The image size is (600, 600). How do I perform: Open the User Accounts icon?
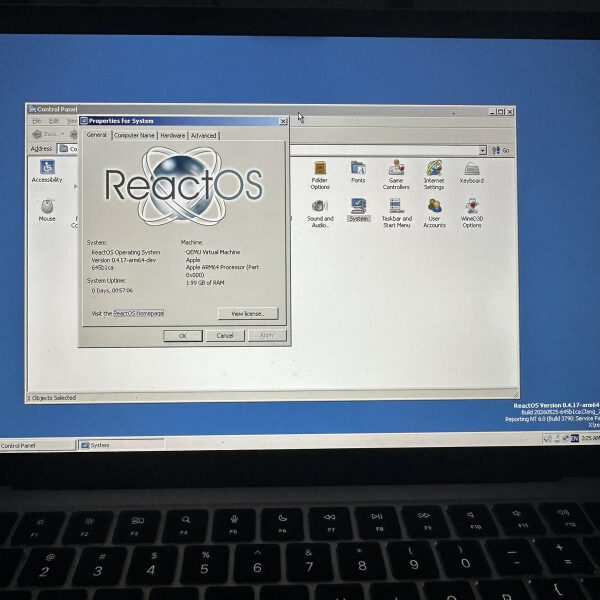pyautogui.click(x=434, y=214)
